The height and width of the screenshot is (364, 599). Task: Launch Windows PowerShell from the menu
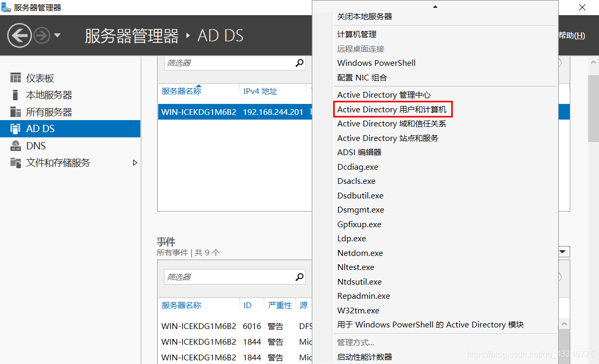click(x=377, y=63)
